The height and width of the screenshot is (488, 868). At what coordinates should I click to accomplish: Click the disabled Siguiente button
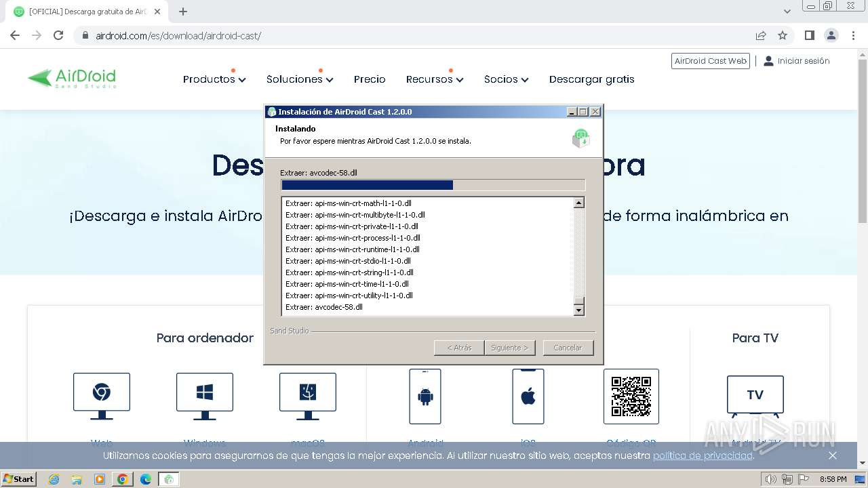click(510, 348)
